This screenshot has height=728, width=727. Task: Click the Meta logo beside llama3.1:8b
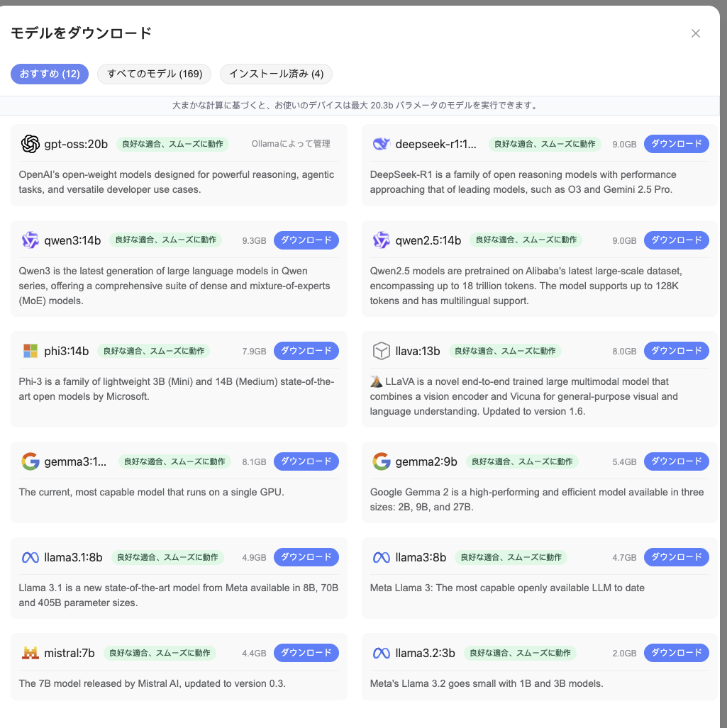click(30, 557)
